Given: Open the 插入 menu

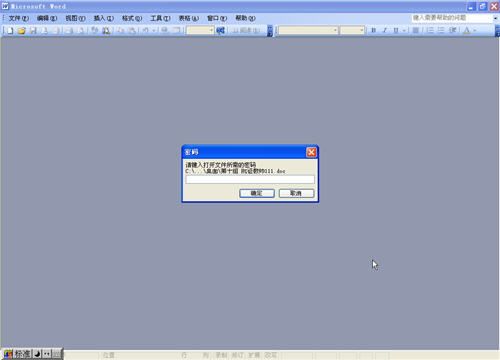Looking at the screenshot, I should (104, 18).
